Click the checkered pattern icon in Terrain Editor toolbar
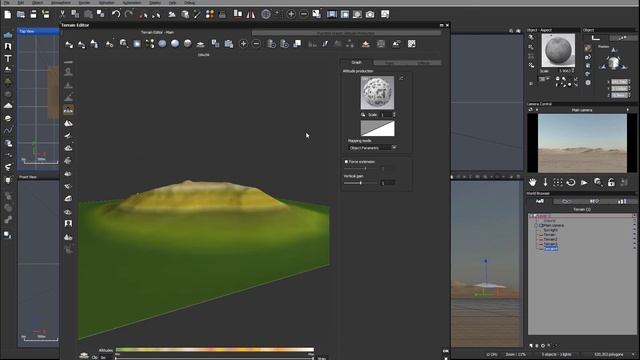Screen dimensions: 640x360 click(x=411, y=44)
